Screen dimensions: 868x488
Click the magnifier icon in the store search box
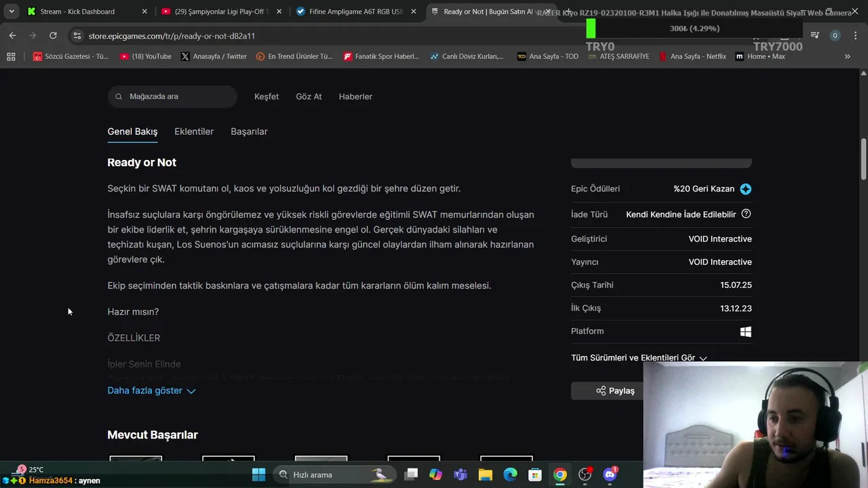point(119,97)
